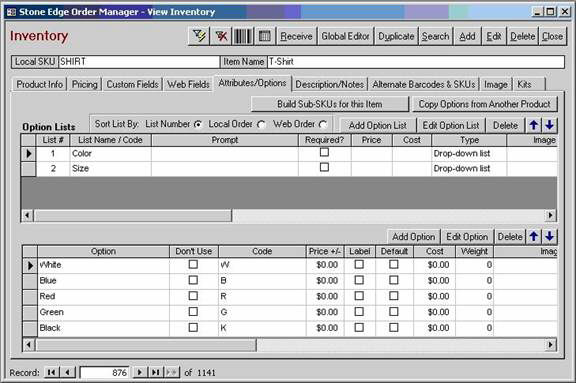Screen dimensions: 576x383
Task: Click the Duplicate button
Action: (x=396, y=36)
